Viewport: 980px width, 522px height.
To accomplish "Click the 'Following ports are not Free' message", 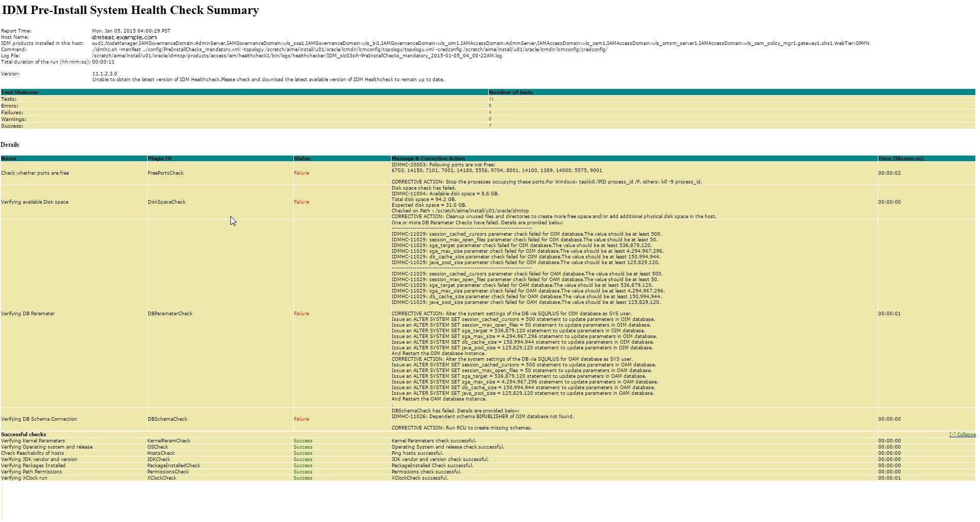I will 443,165.
